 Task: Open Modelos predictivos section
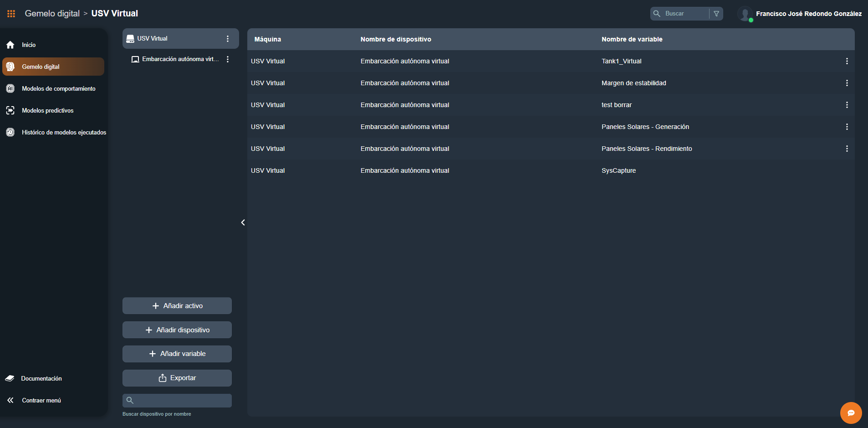47,110
